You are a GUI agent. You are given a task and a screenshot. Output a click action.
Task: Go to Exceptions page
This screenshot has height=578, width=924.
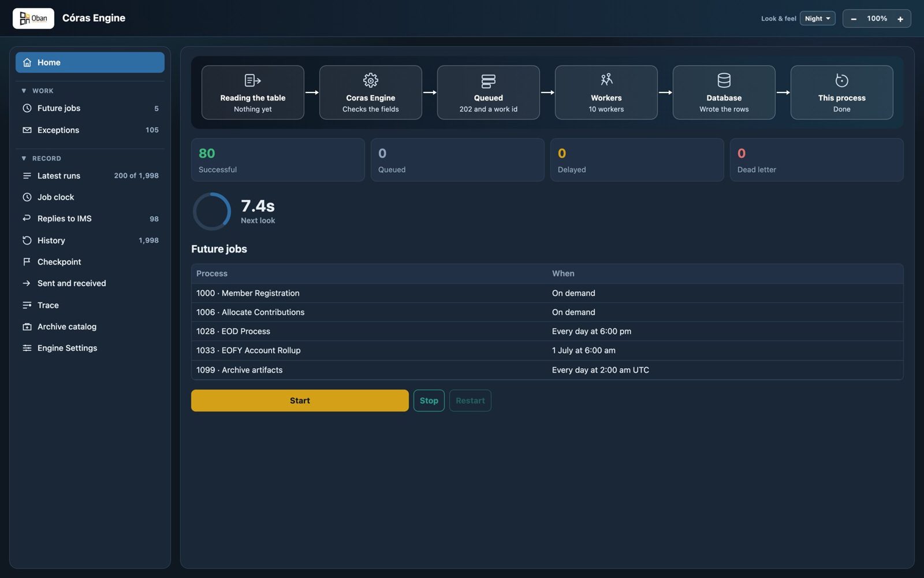(x=90, y=130)
